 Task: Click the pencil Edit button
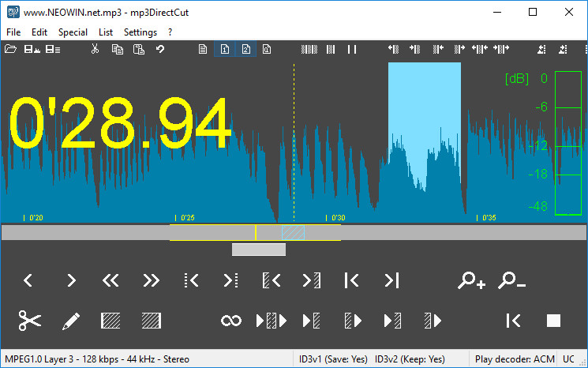pyautogui.click(x=70, y=321)
